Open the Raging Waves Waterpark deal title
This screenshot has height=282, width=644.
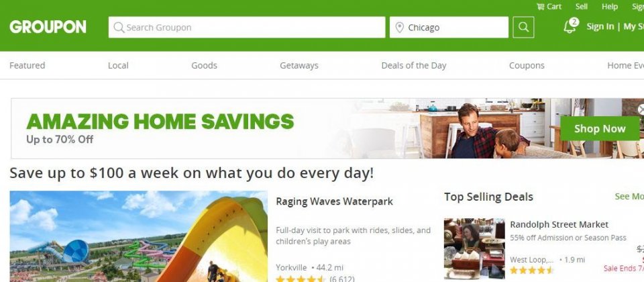click(x=334, y=201)
